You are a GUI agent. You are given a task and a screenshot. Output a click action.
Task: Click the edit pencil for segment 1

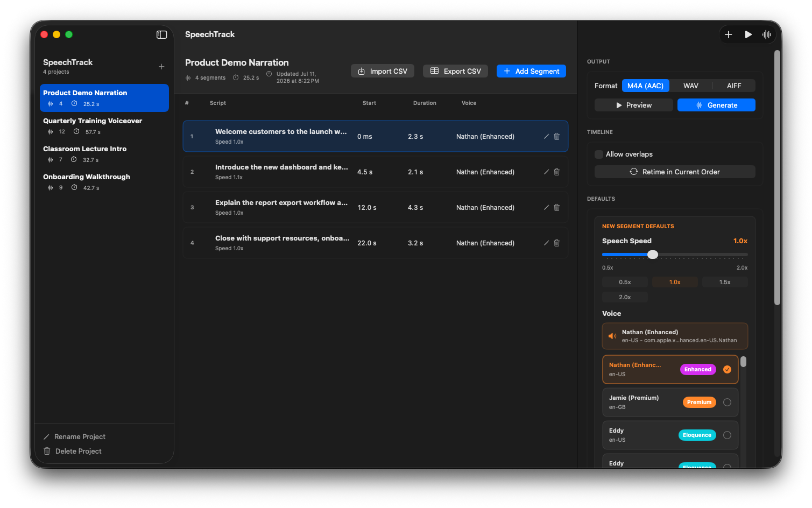(546, 137)
